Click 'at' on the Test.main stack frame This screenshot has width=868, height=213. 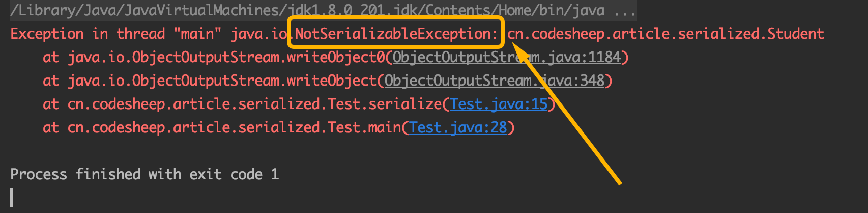pyautogui.click(x=51, y=127)
